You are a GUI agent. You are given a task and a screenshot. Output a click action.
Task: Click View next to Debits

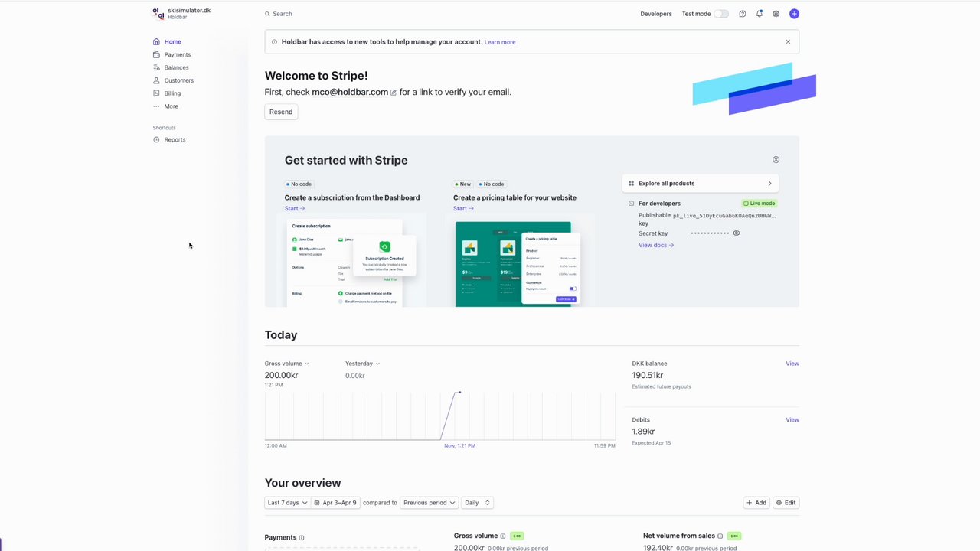pos(792,419)
